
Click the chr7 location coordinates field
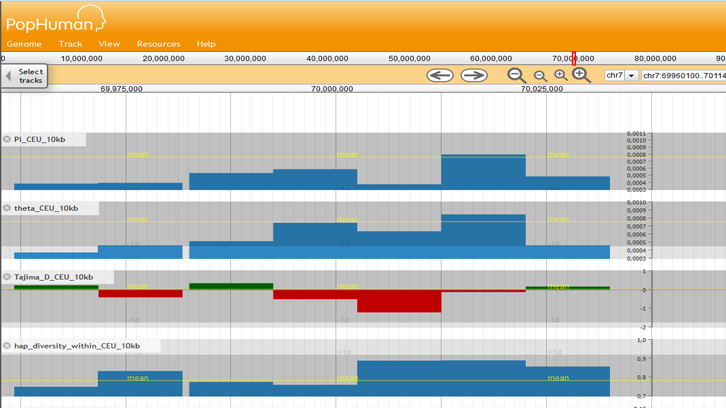(x=683, y=76)
